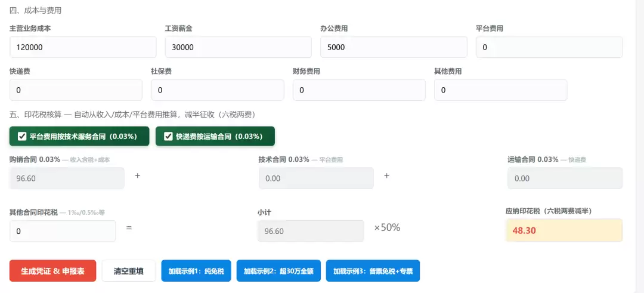Click the 快递费 input field

tap(76, 90)
